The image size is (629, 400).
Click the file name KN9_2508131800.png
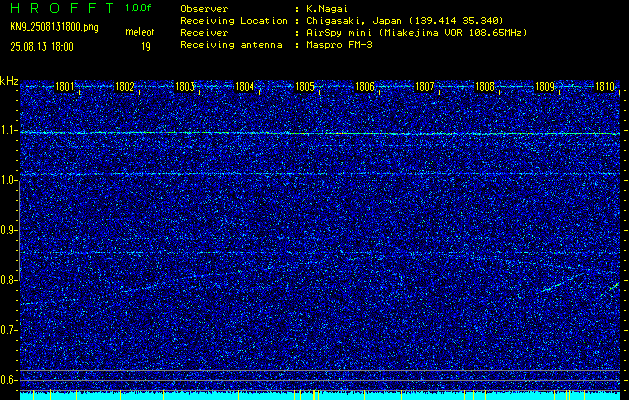coord(54,28)
